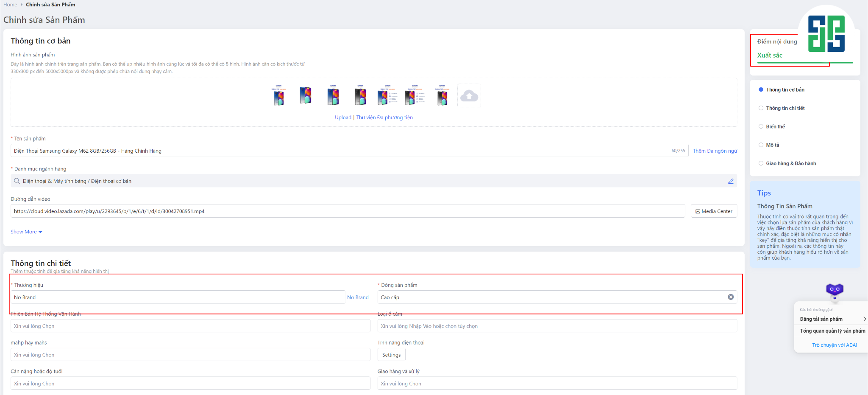Image resolution: width=868 pixels, height=395 pixels.
Task: Select the first product image thumbnail
Action: click(x=278, y=95)
